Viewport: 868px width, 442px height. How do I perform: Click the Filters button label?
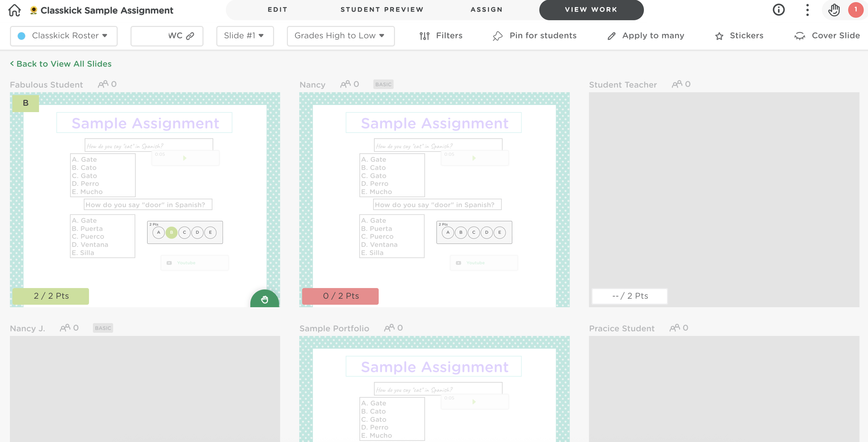(449, 35)
